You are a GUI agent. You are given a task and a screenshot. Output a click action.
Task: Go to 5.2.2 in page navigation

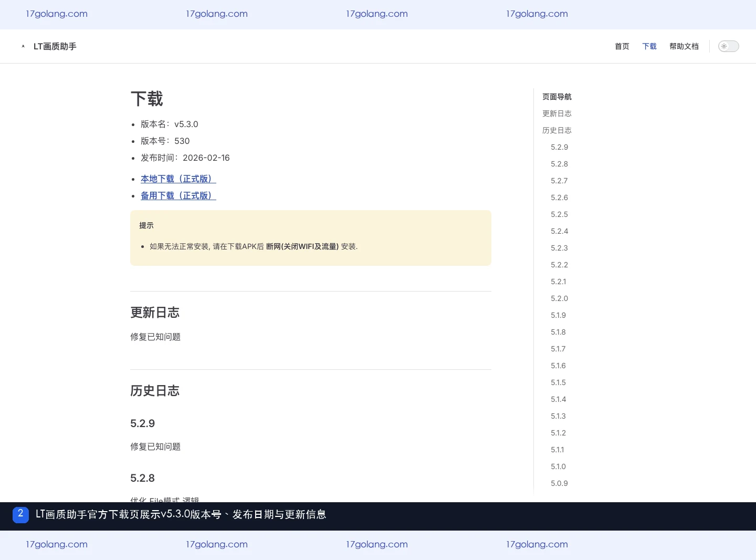point(559,265)
